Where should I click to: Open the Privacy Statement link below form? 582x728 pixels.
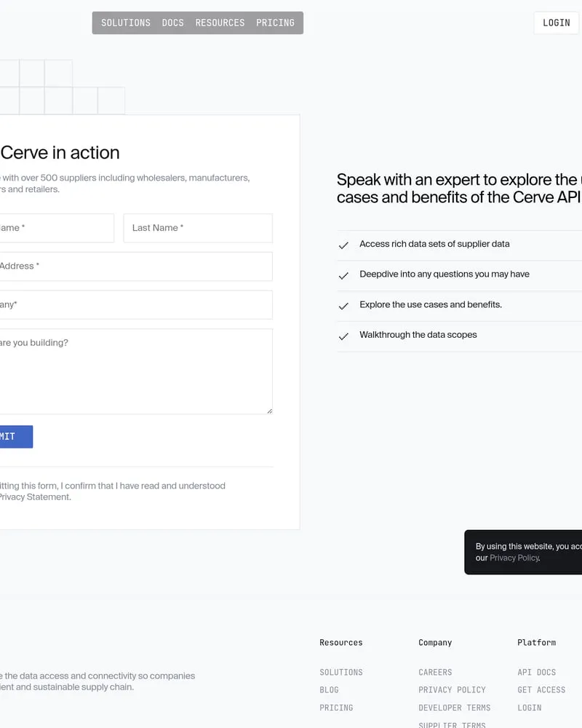pyautogui.click(x=35, y=496)
